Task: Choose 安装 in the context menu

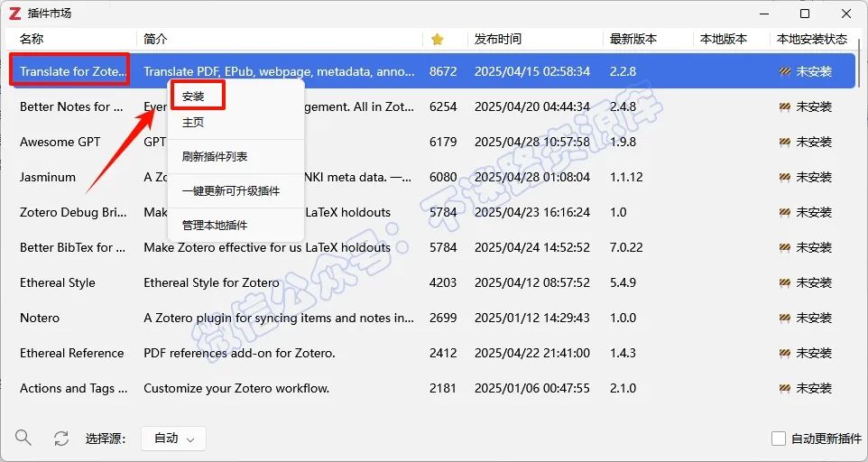Action: [193, 97]
